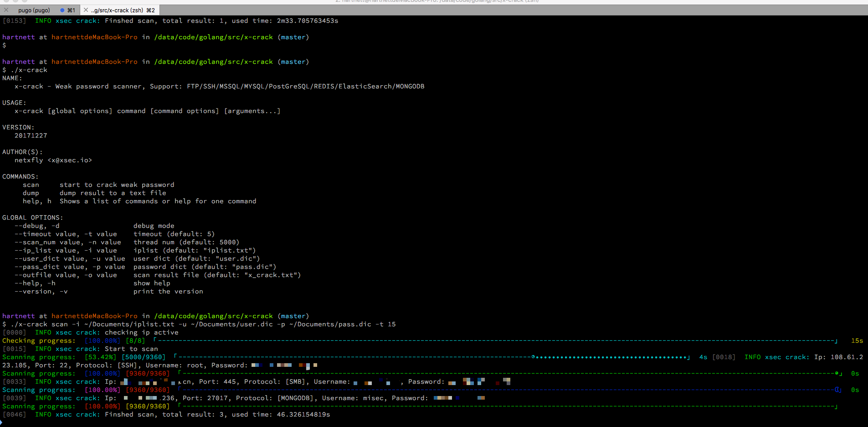
Task: Click the 'COMMANDS:' heading
Action: click(20, 177)
